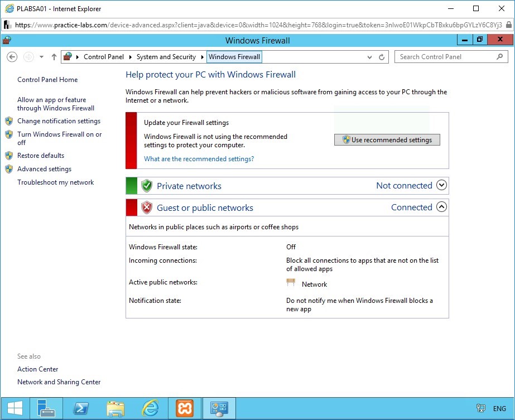Click the network tray icon
Image resolution: width=515 pixels, height=420 pixels.
click(x=480, y=408)
